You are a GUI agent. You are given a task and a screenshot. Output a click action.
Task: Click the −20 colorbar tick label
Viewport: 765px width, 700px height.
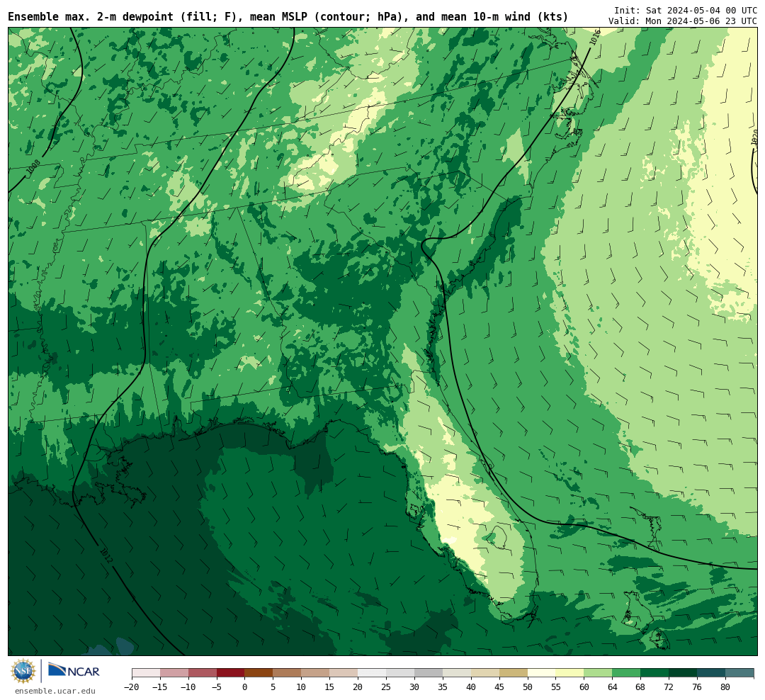[x=132, y=687]
